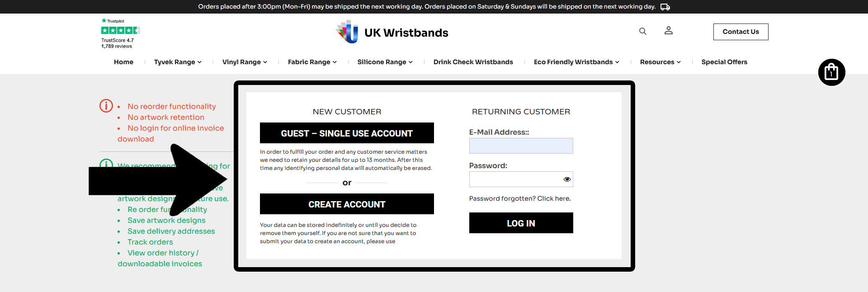Click the Contact Us button

tap(741, 32)
